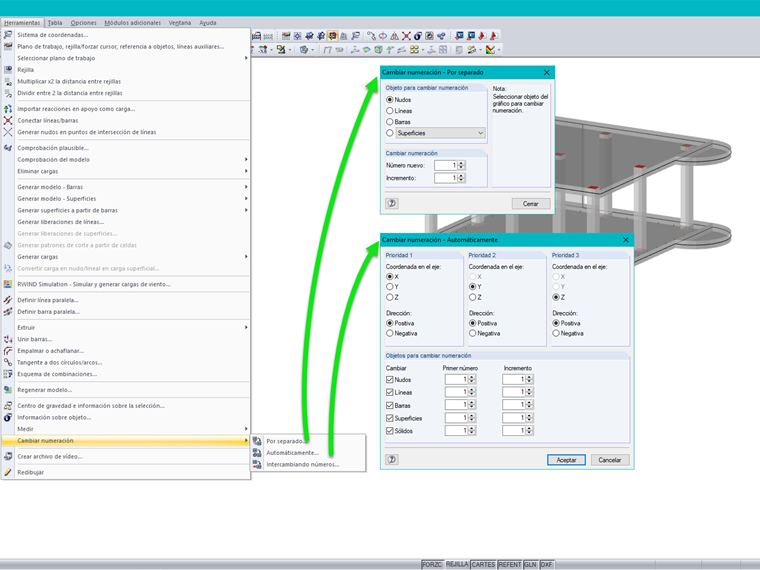Click the Automáticamente submenu icon
Viewport: 760px width, 570px height.
click(257, 453)
